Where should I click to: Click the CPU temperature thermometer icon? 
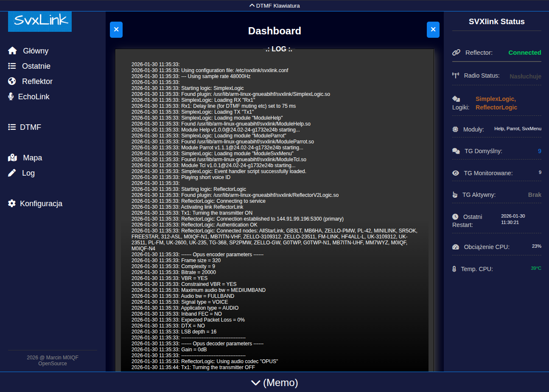(454, 269)
